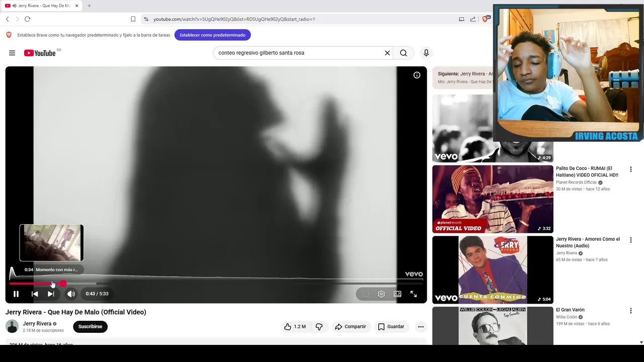Open options for El Gran Varón video
Screen dimensions: 644x362
(x=631, y=311)
